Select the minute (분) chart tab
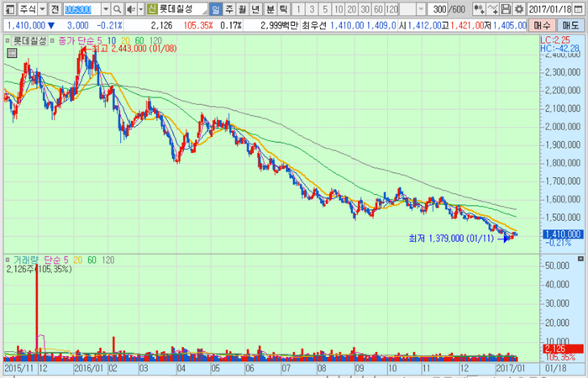The width and height of the screenshot is (588, 378). (x=270, y=8)
